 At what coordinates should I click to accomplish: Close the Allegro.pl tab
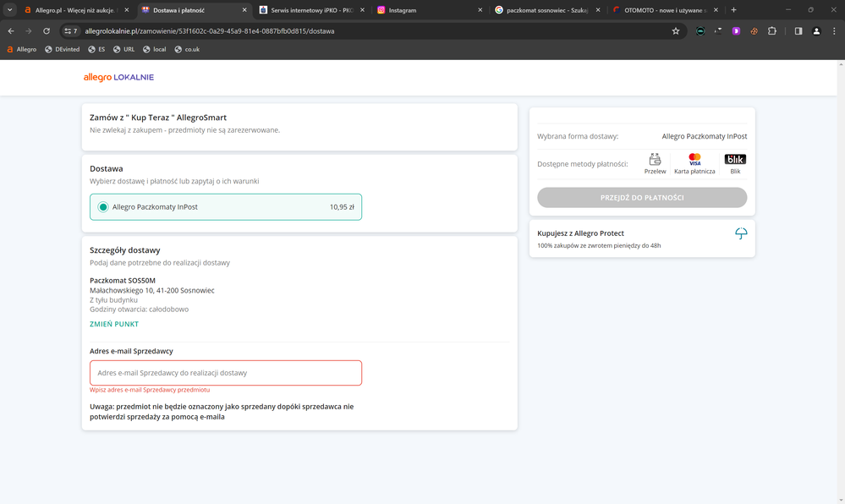127,9
